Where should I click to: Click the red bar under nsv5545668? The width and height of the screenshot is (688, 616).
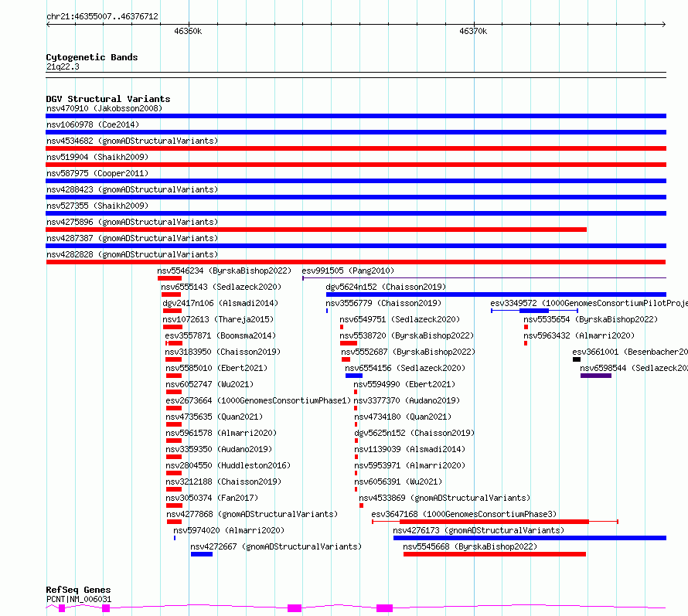[495, 554]
